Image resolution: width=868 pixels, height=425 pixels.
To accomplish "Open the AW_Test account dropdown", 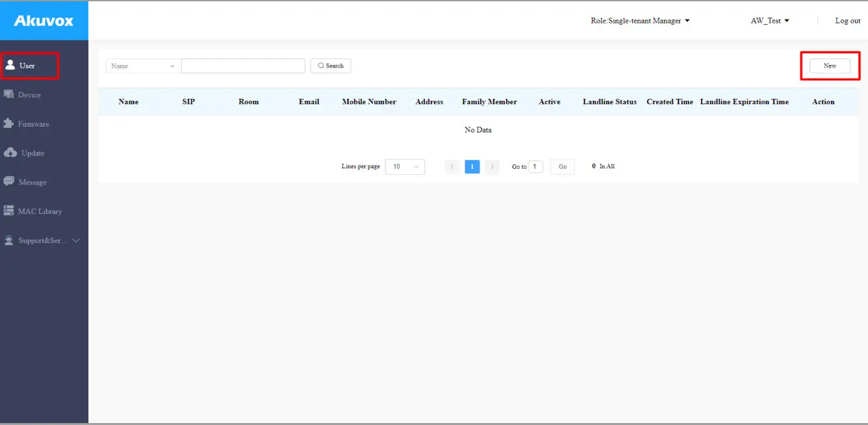I will click(x=769, y=20).
